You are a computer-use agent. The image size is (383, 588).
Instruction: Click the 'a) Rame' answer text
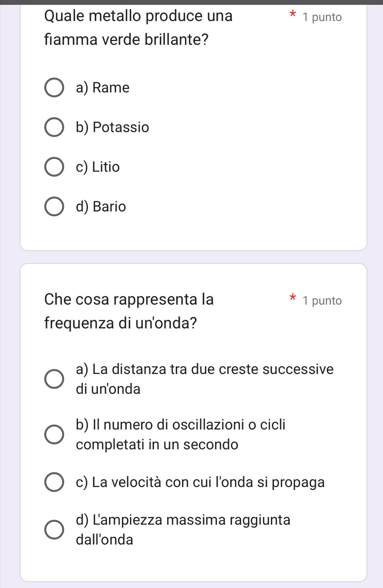coord(103,88)
